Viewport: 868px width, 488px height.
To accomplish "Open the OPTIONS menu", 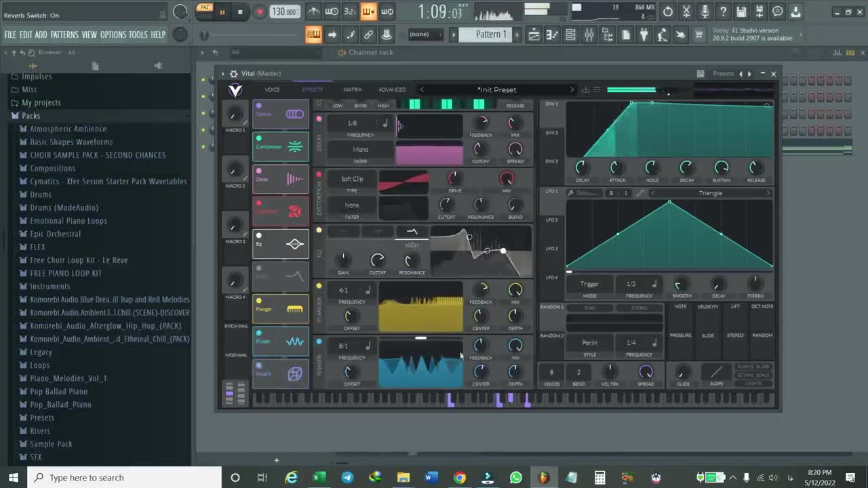I will point(113,35).
